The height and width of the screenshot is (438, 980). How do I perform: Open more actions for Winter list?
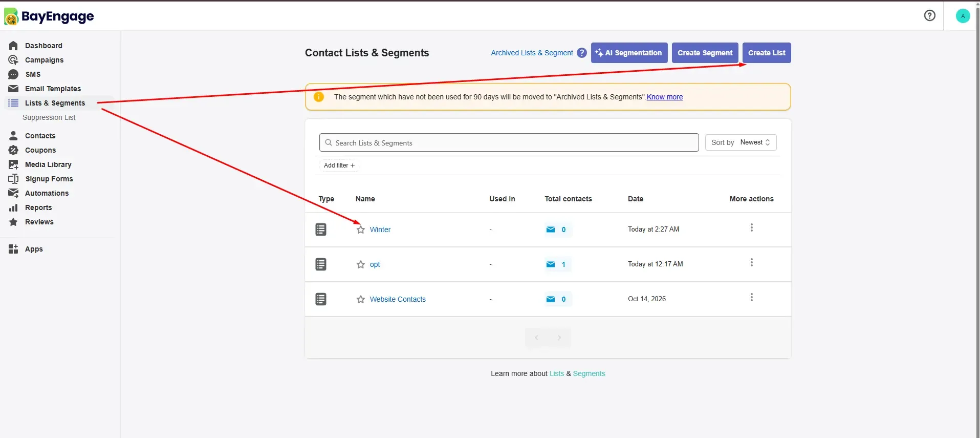[x=751, y=227]
